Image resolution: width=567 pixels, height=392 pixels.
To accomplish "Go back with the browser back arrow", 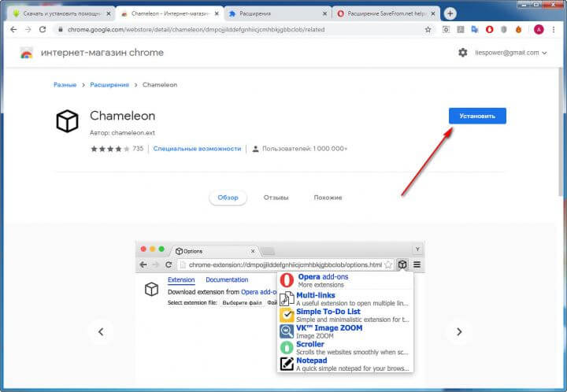I will (13, 30).
